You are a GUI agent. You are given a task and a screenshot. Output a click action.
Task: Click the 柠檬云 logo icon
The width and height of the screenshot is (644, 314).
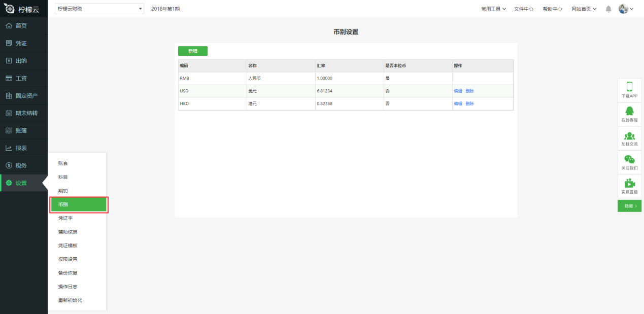10,9
